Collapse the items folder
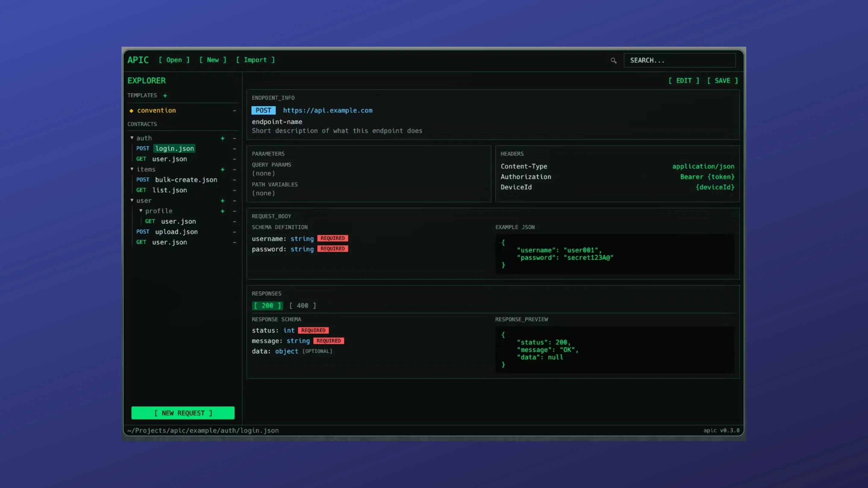Image resolution: width=868 pixels, height=488 pixels. 132,169
